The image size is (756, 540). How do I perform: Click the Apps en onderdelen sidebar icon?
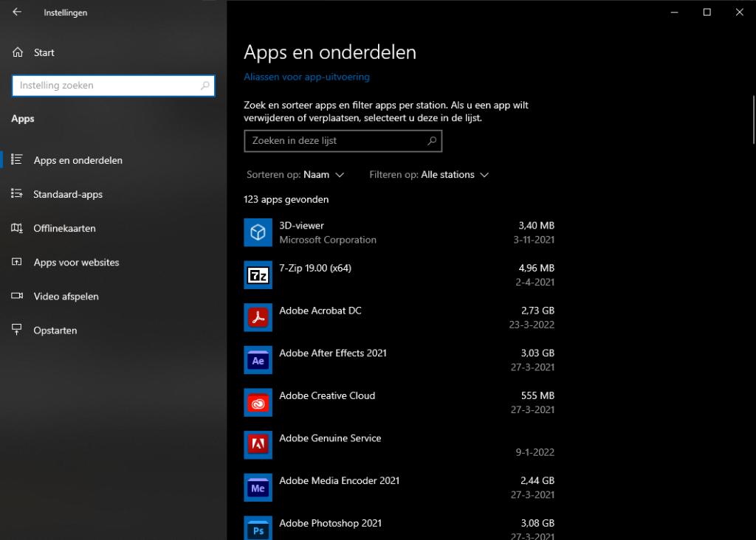pyautogui.click(x=17, y=159)
